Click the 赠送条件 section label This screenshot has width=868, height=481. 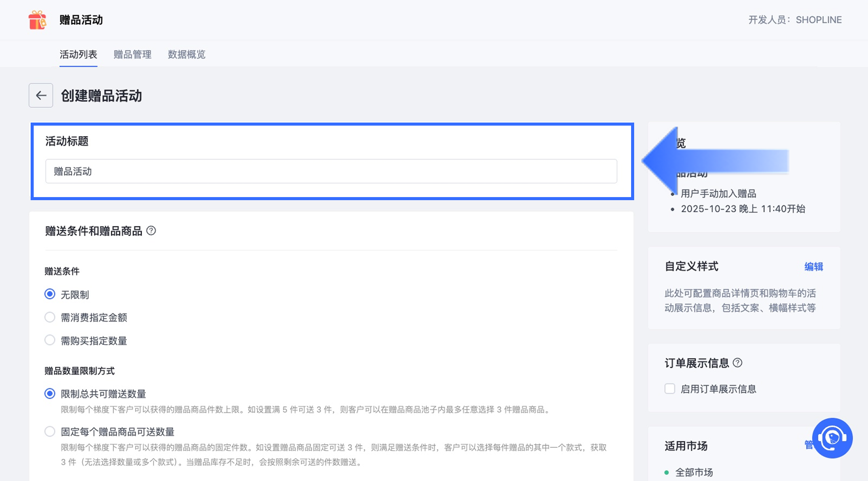point(62,271)
